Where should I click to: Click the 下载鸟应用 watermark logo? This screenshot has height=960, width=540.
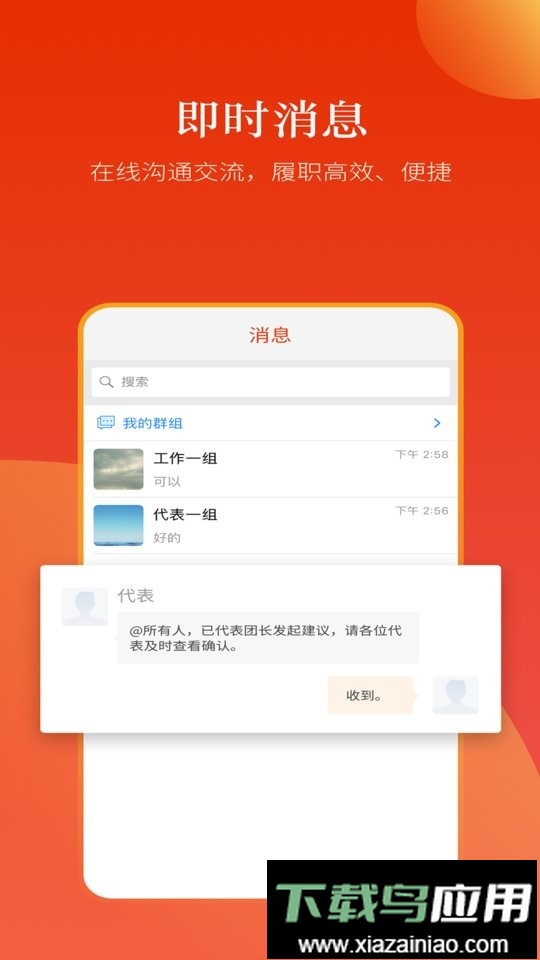[403, 903]
